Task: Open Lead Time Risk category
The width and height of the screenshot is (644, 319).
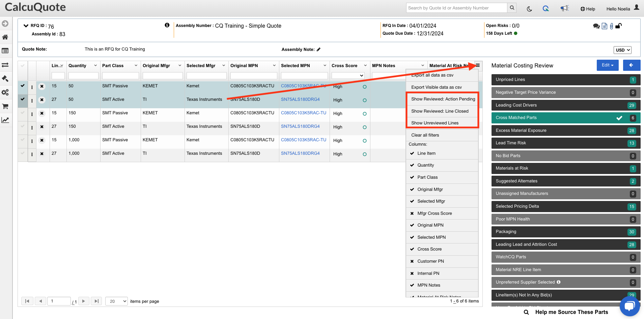Action: pyautogui.click(x=566, y=143)
